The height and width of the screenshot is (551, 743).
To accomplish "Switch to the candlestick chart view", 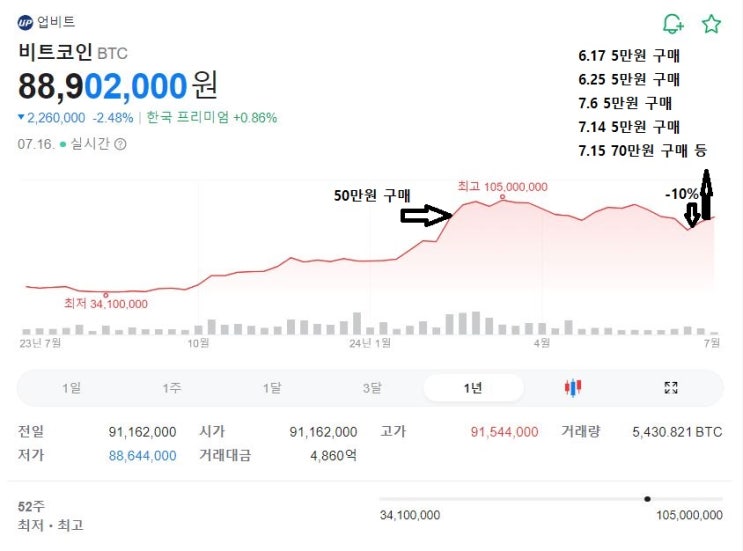I will tap(573, 388).
